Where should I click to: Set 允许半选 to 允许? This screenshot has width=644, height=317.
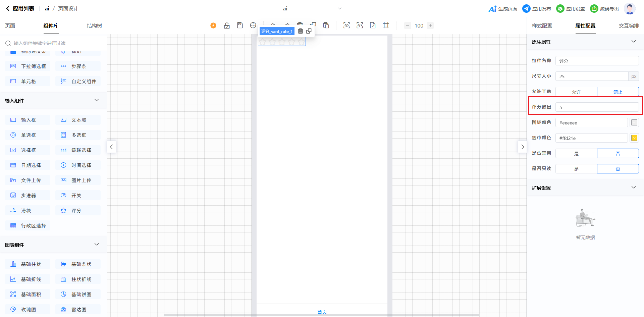(576, 92)
